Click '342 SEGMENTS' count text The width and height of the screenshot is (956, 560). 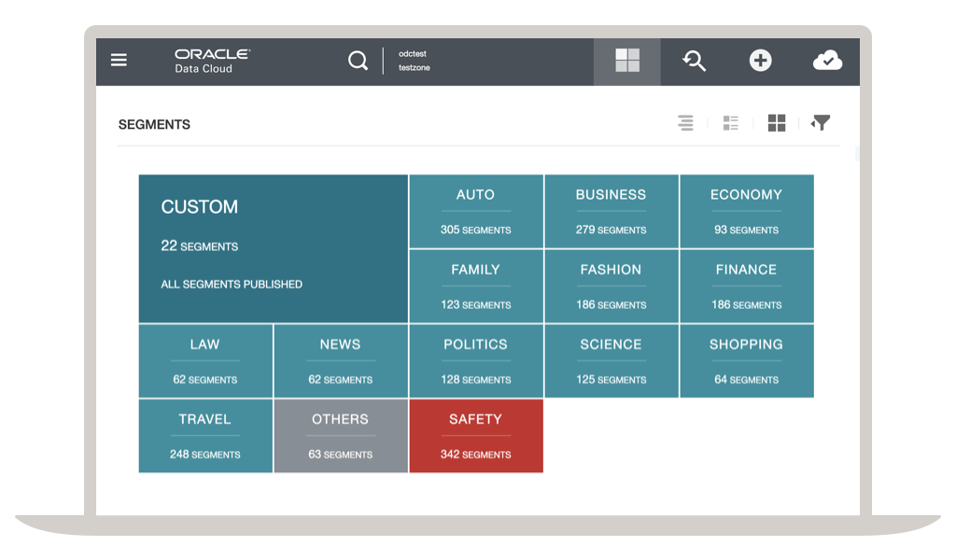(x=475, y=455)
